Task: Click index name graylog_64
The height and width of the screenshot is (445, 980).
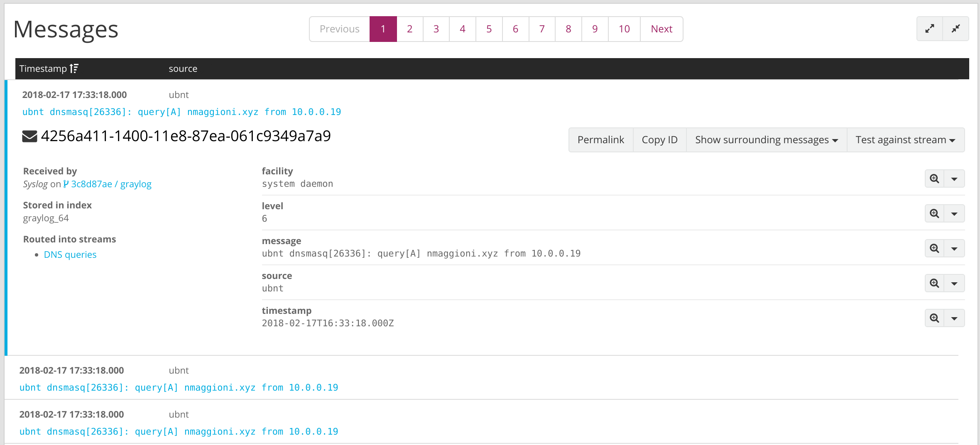Action: 46,218
